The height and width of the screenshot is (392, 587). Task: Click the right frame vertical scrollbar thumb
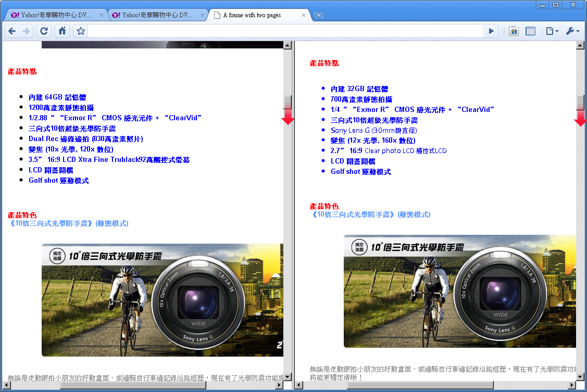(580, 103)
